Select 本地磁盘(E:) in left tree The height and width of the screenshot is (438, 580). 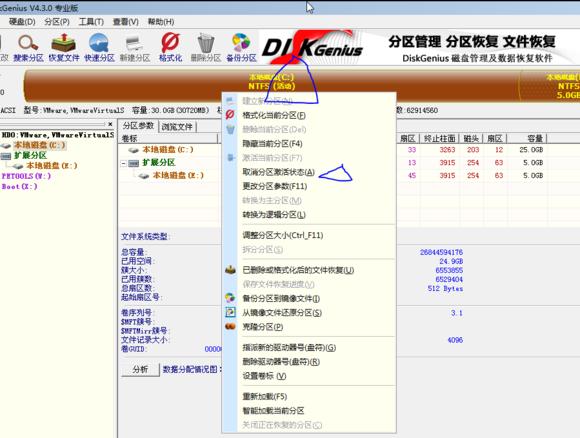click(52, 166)
